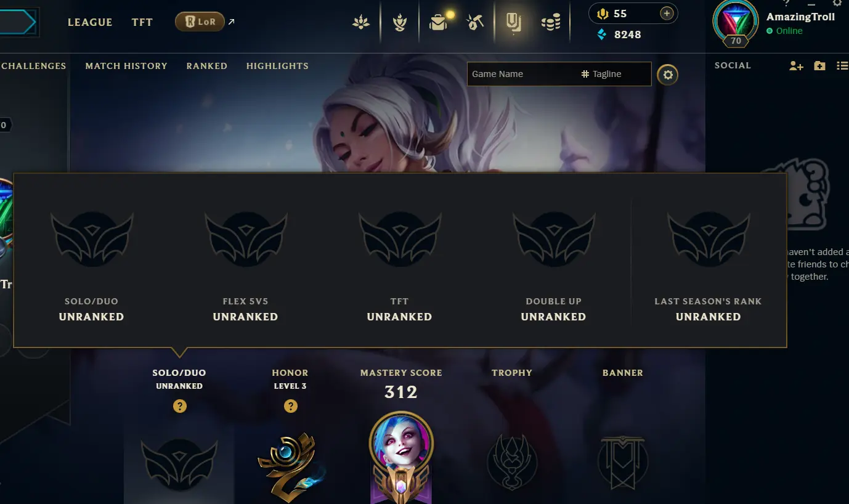This screenshot has width=849, height=504.
Task: Open the Crafting hammer icon
Action: (475, 23)
